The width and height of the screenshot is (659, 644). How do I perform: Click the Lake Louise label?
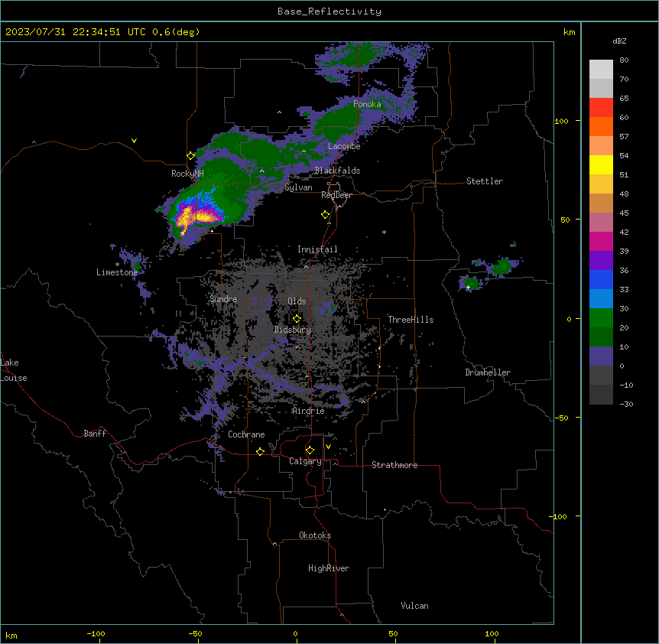coord(14,370)
